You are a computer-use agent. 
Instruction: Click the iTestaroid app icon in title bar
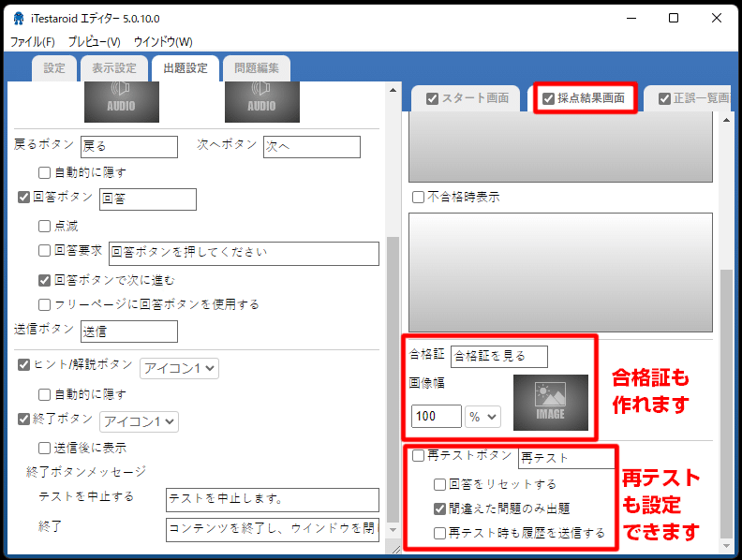19,19
